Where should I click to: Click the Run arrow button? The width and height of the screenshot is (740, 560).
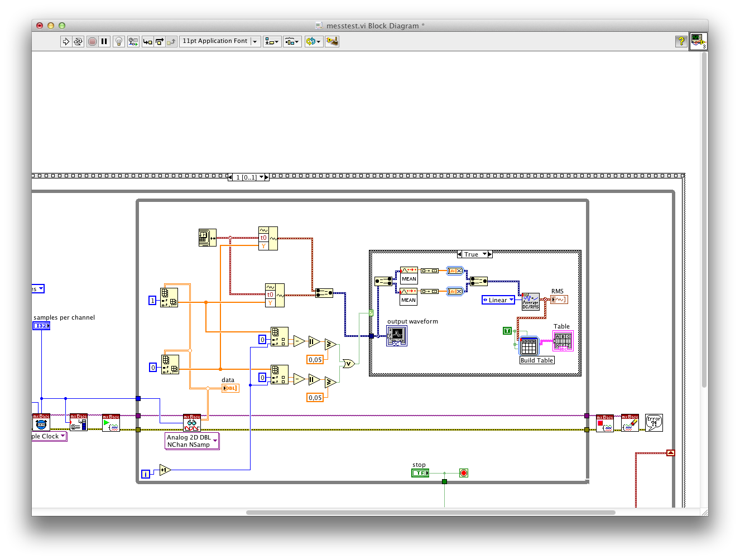point(66,41)
